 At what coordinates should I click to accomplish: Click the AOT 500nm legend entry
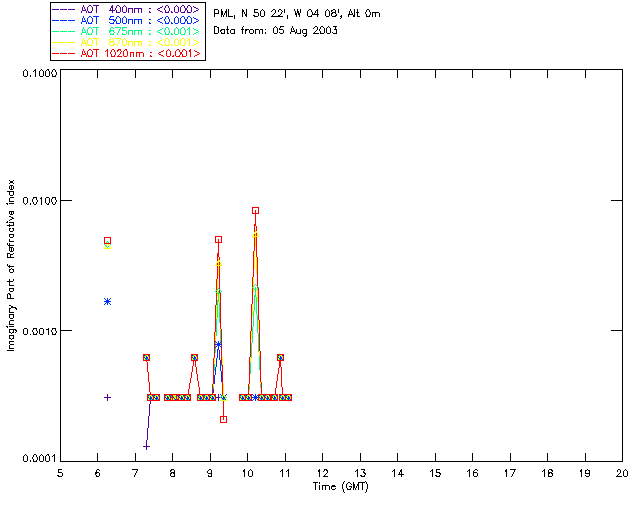[127, 20]
